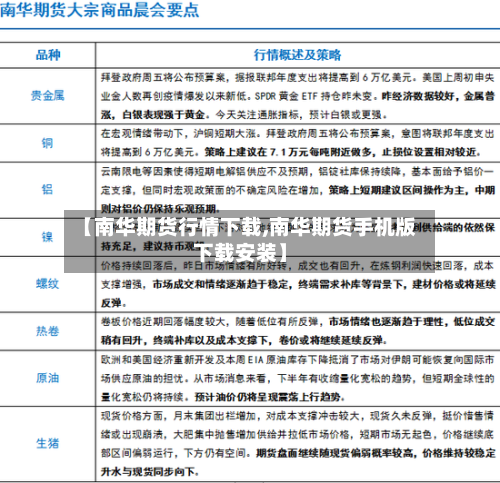Select the 热卷 row label
Screen dimensions: 500x483
click(48, 331)
